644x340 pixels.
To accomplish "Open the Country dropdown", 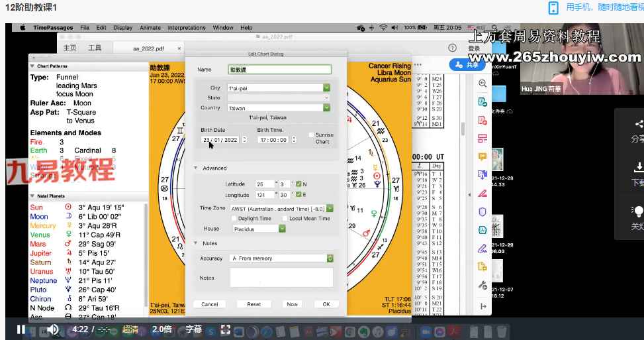I will (326, 108).
